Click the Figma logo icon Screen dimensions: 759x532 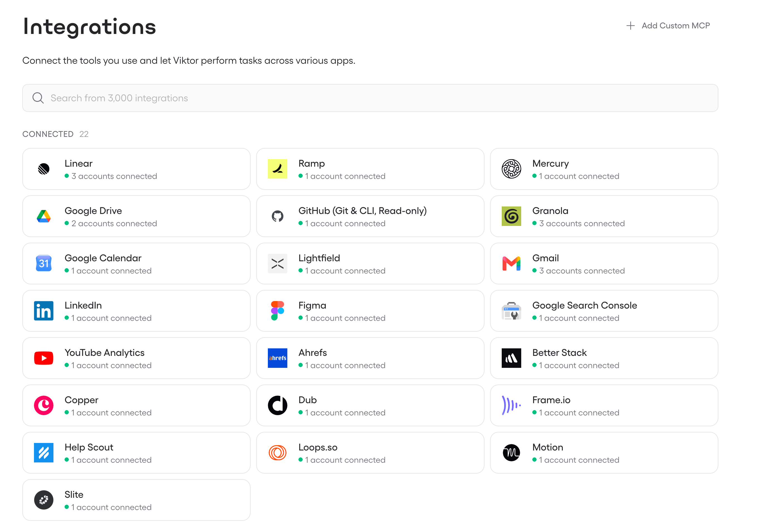(x=277, y=311)
